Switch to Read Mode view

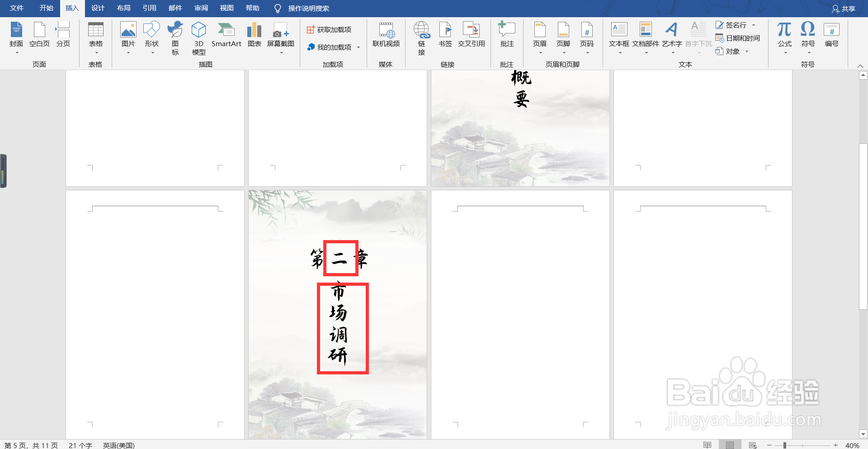coord(708,445)
